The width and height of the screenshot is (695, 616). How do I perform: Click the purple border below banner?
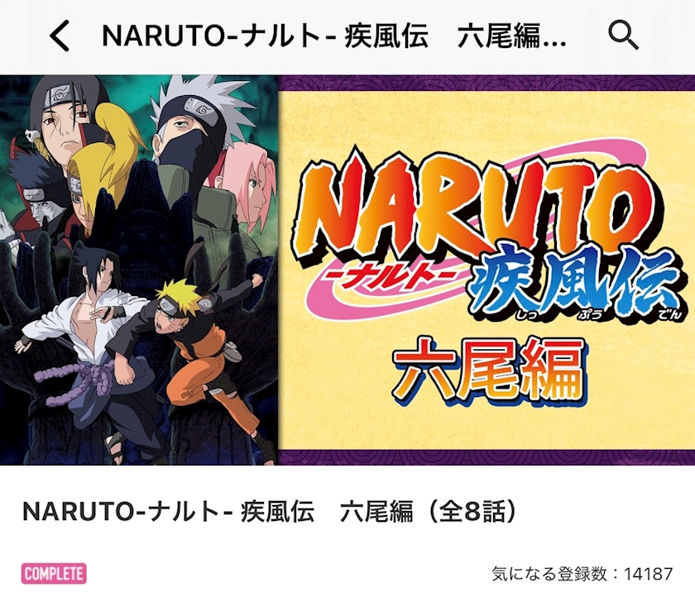pyautogui.click(x=486, y=457)
